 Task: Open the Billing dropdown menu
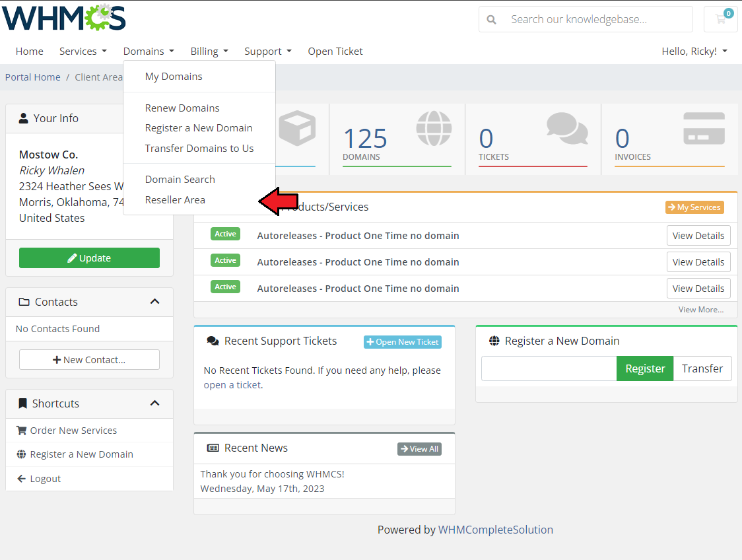(x=209, y=51)
